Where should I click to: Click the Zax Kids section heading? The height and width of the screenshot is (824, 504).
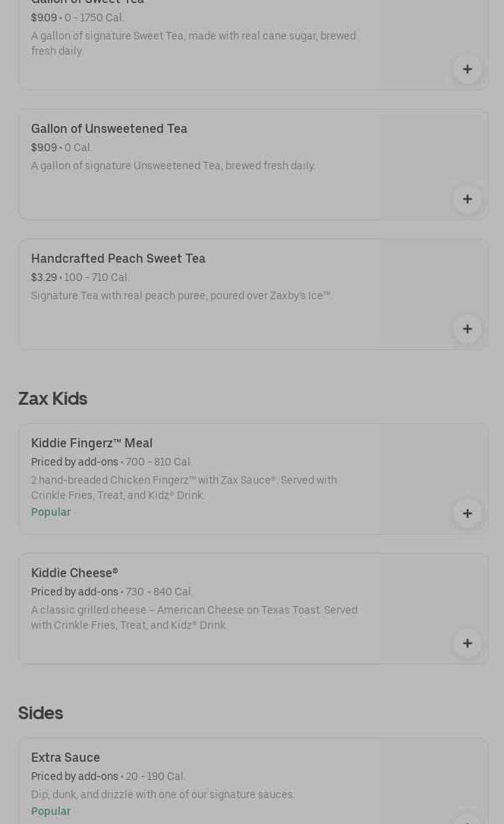53,399
